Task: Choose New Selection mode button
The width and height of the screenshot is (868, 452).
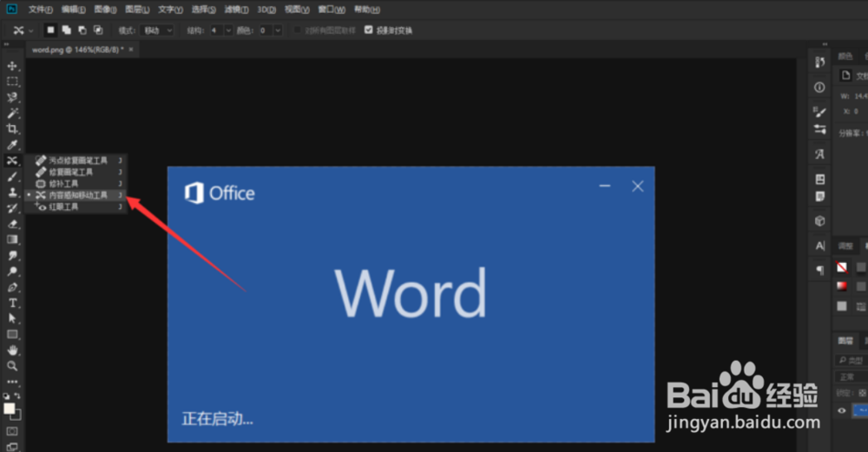Action: pos(50,29)
